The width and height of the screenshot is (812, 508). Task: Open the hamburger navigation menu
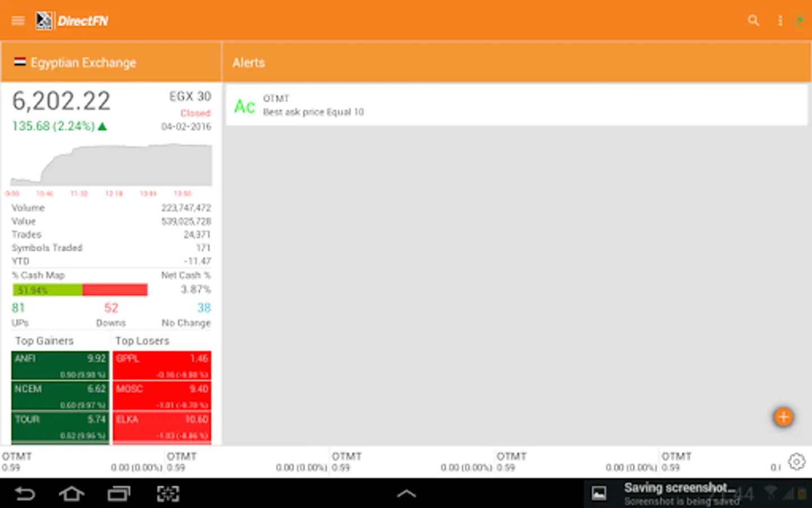[x=18, y=21]
